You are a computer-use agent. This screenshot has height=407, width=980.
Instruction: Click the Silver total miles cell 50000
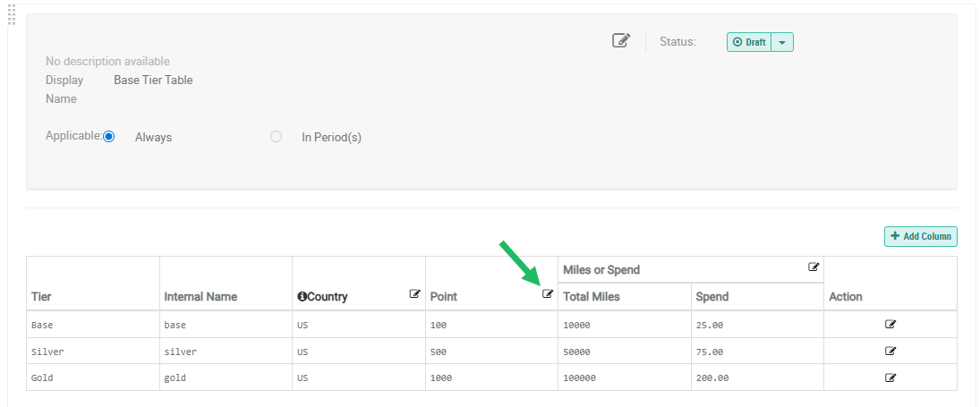[x=579, y=352]
